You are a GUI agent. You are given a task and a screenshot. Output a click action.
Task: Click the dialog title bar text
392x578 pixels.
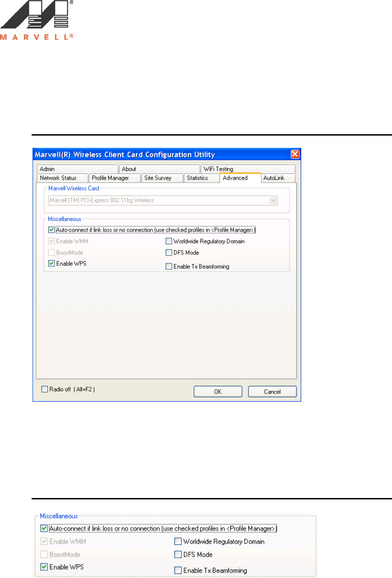pos(125,155)
